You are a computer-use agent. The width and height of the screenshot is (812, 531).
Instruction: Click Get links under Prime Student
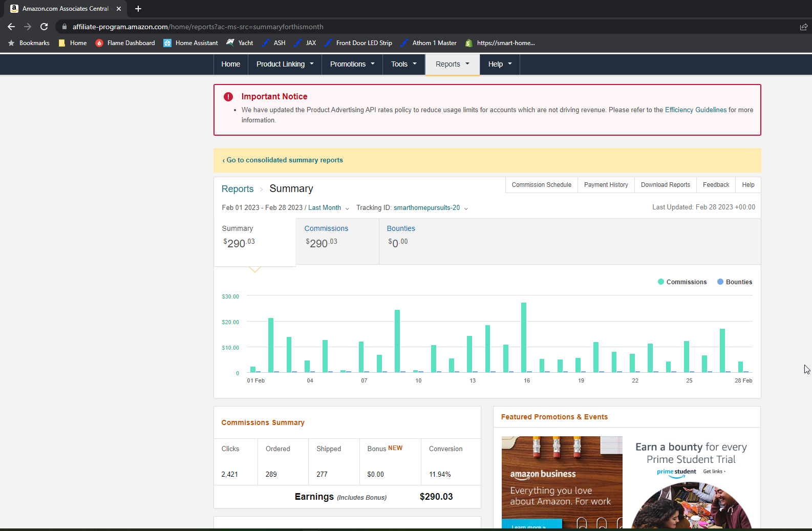(x=714, y=472)
